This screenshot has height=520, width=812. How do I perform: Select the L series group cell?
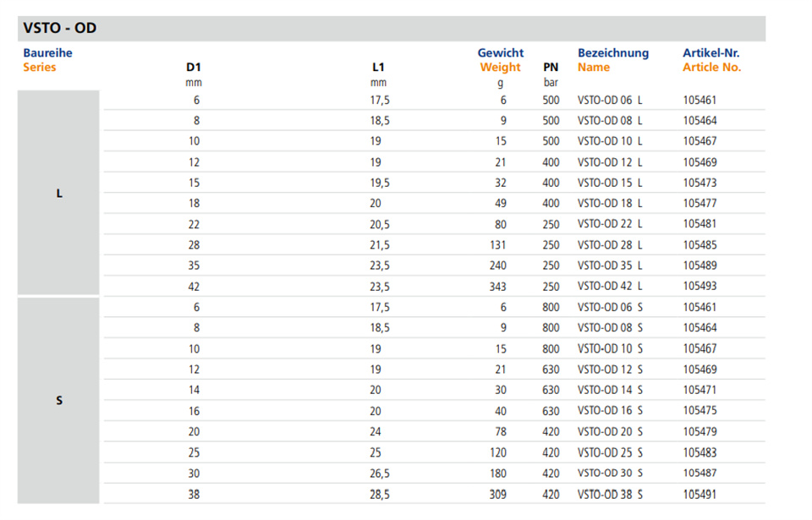click(x=58, y=193)
